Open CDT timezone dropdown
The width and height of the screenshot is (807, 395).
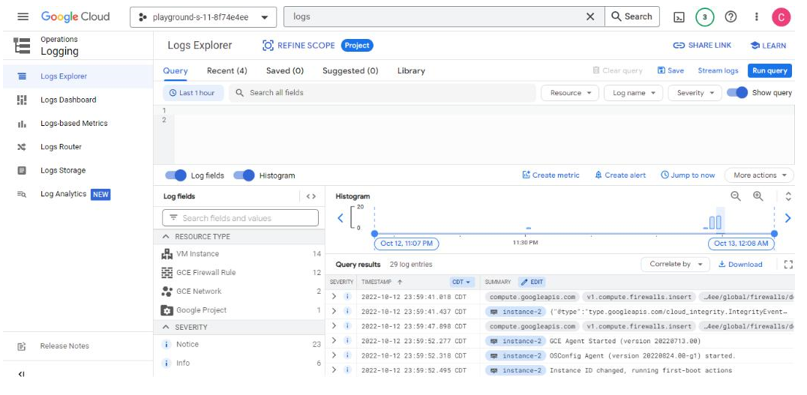(461, 282)
